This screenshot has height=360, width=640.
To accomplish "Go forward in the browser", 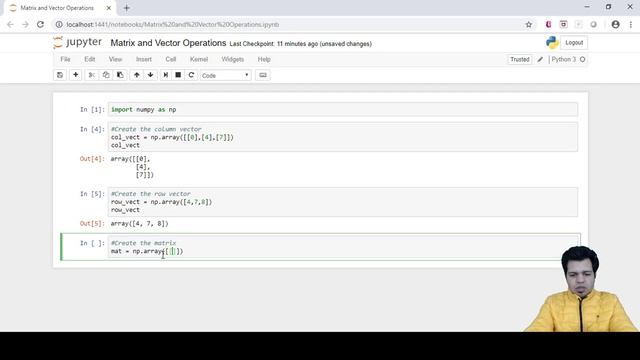I will [x=25, y=24].
